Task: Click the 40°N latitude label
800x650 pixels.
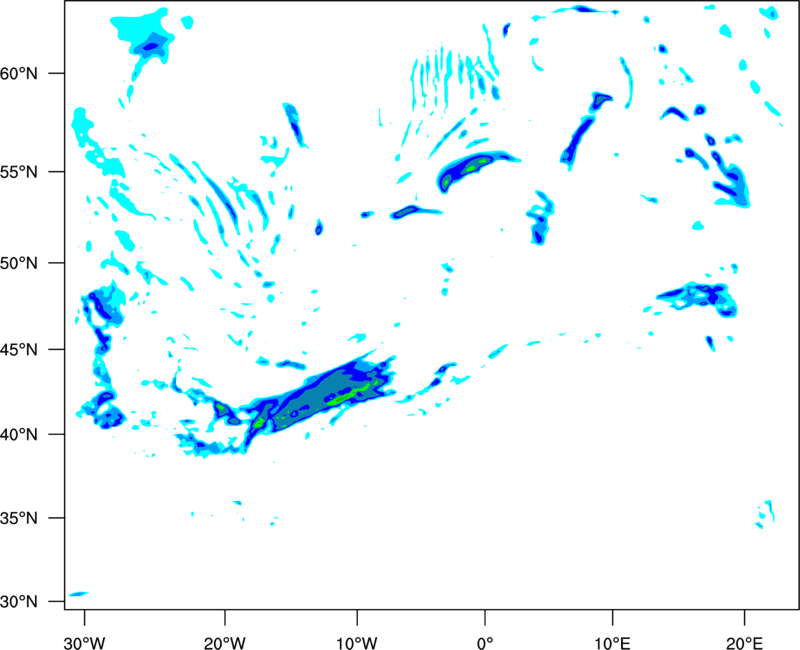Action: (19, 435)
